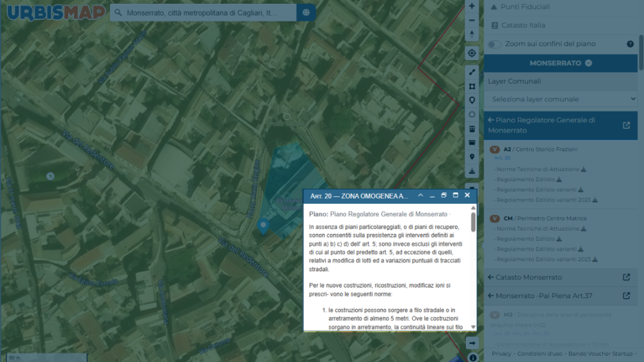Click the map download icon in toolbar
The height and width of the screenshot is (362, 644).
coord(471,171)
